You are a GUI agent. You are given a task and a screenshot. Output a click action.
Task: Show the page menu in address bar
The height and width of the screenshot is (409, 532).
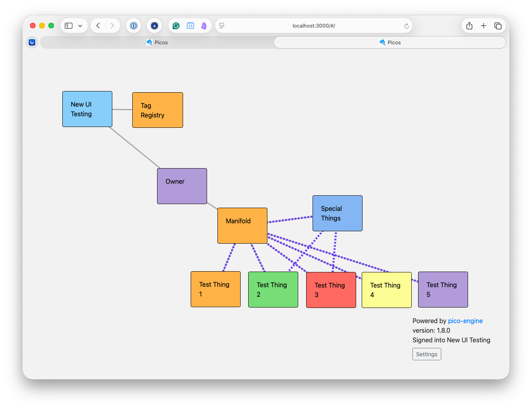tap(222, 26)
